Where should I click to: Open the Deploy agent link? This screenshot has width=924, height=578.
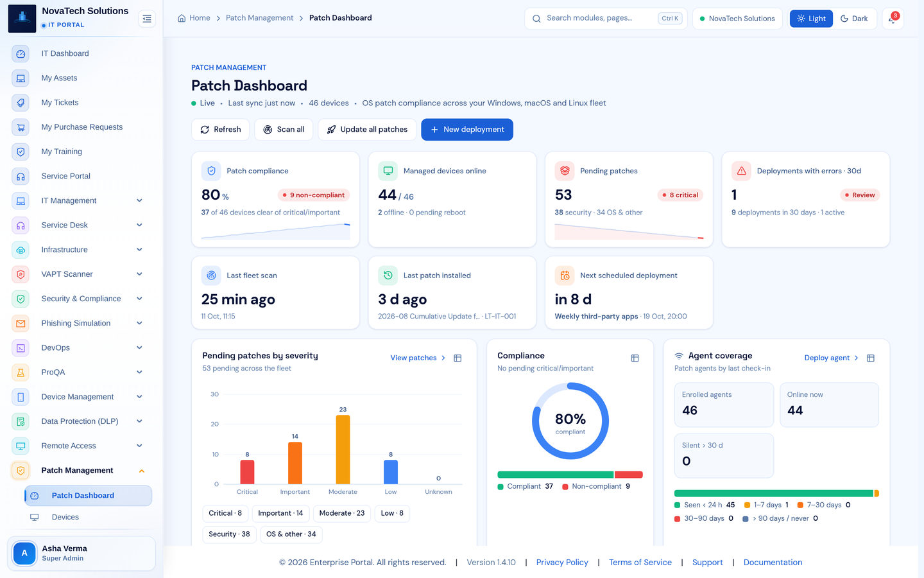(832, 358)
